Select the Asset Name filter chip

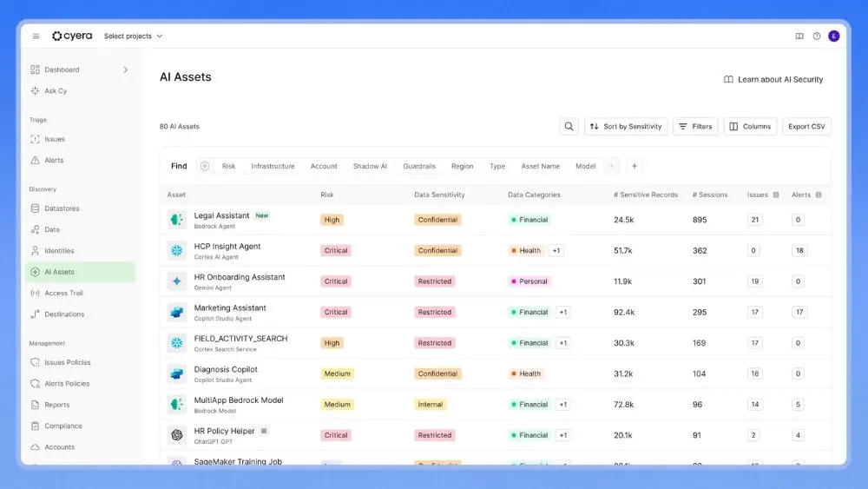[x=540, y=166]
